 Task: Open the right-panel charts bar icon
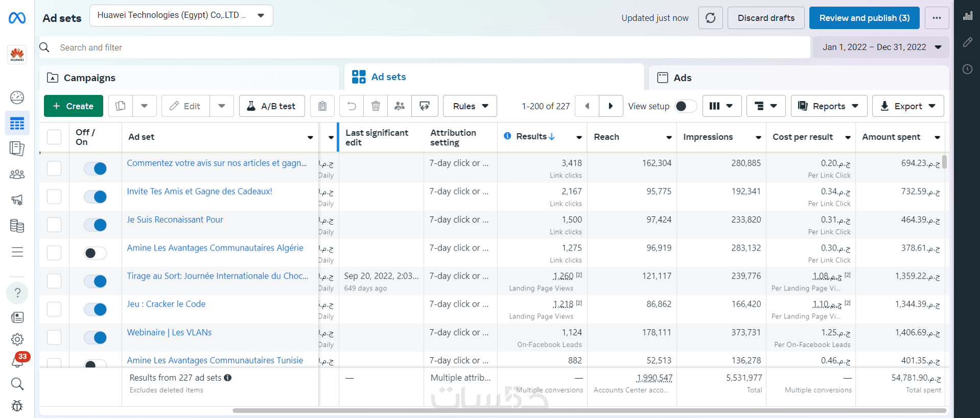click(968, 16)
